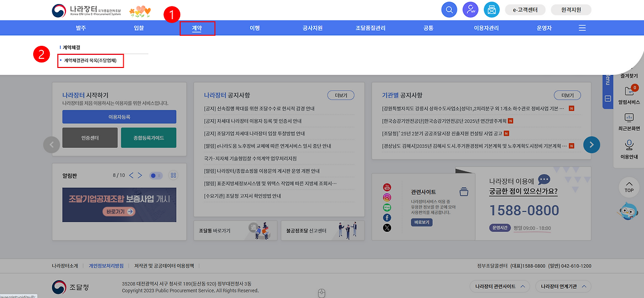Open the 공사지원 menu
Viewport: 644px width, 298px height.
312,28
